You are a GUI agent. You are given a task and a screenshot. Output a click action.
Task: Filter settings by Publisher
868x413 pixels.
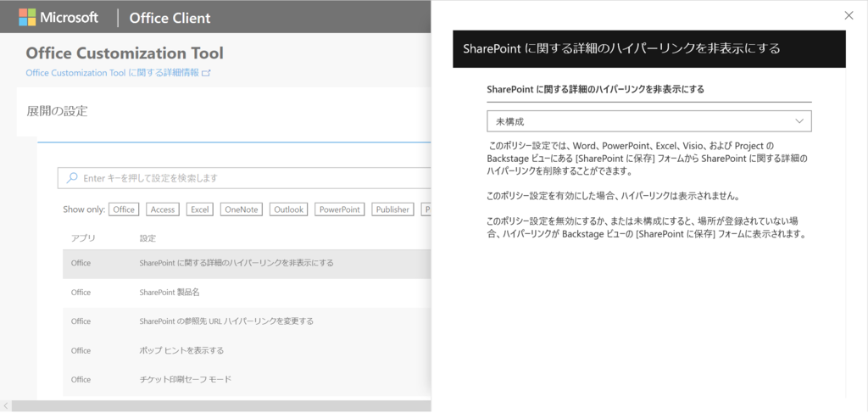(392, 209)
